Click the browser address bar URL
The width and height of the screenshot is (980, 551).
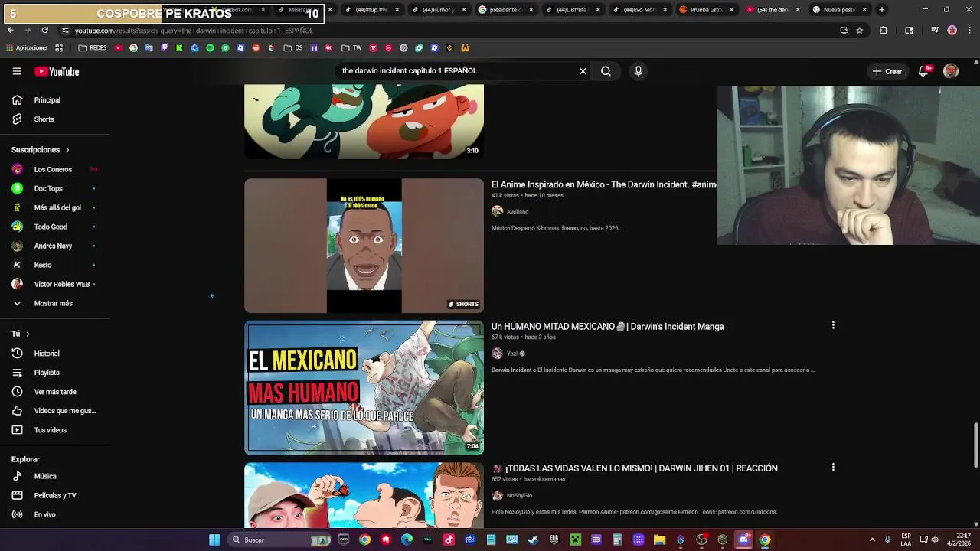(x=194, y=31)
